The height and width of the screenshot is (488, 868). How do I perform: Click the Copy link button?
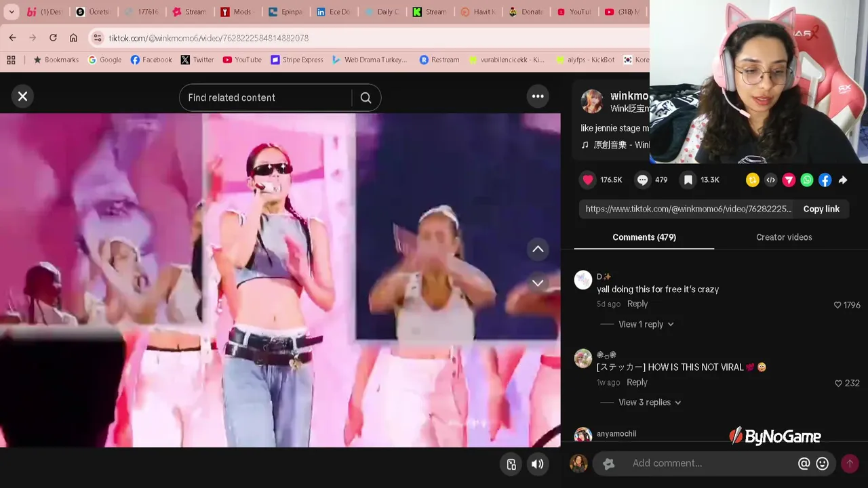[821, 209]
